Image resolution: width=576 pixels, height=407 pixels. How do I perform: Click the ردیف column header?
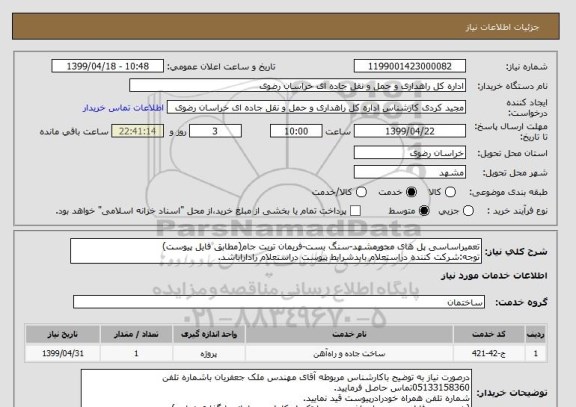point(536,334)
